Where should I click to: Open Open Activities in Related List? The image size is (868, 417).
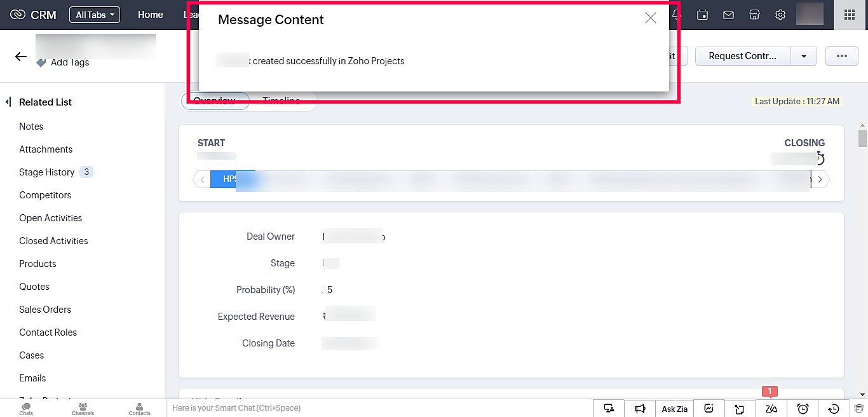(x=51, y=218)
